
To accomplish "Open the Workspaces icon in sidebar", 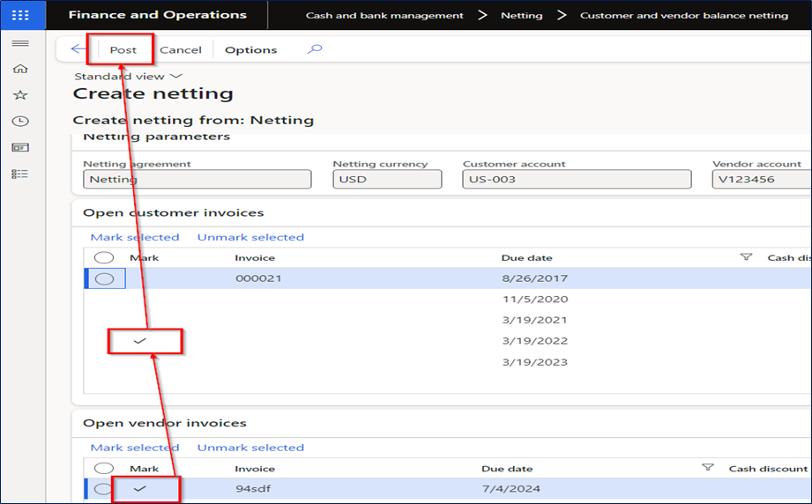I will click(20, 148).
